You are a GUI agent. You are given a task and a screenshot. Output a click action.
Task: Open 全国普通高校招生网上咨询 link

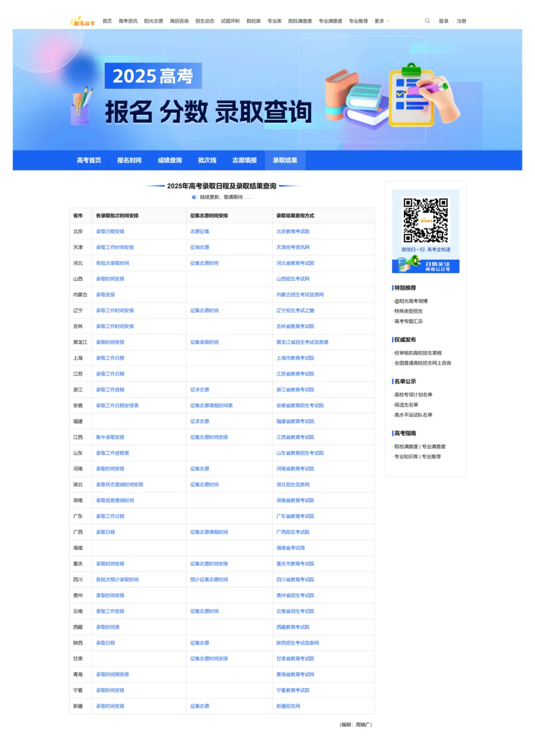423,363
